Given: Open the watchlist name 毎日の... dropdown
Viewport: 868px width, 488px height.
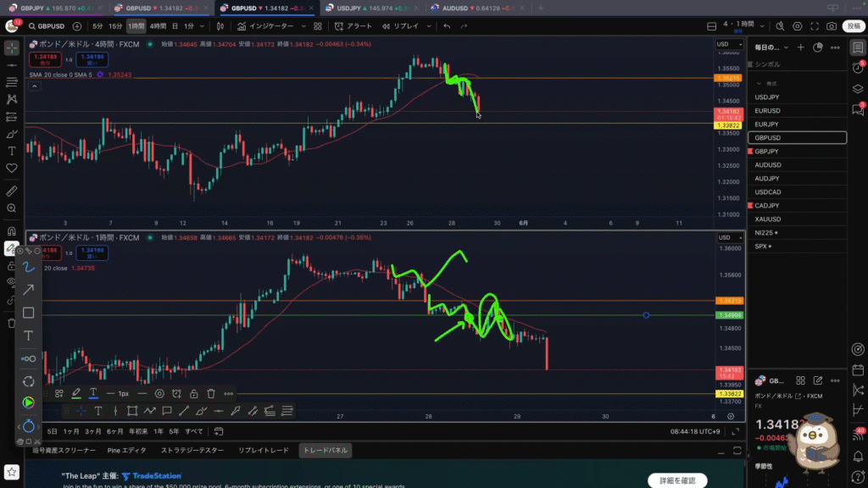Looking at the screenshot, I should pos(771,47).
